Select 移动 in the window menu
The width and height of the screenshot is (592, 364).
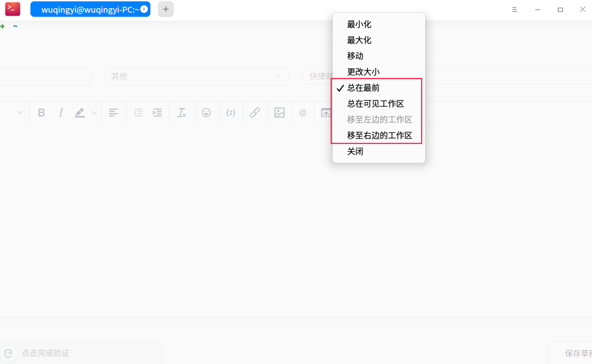pos(379,56)
